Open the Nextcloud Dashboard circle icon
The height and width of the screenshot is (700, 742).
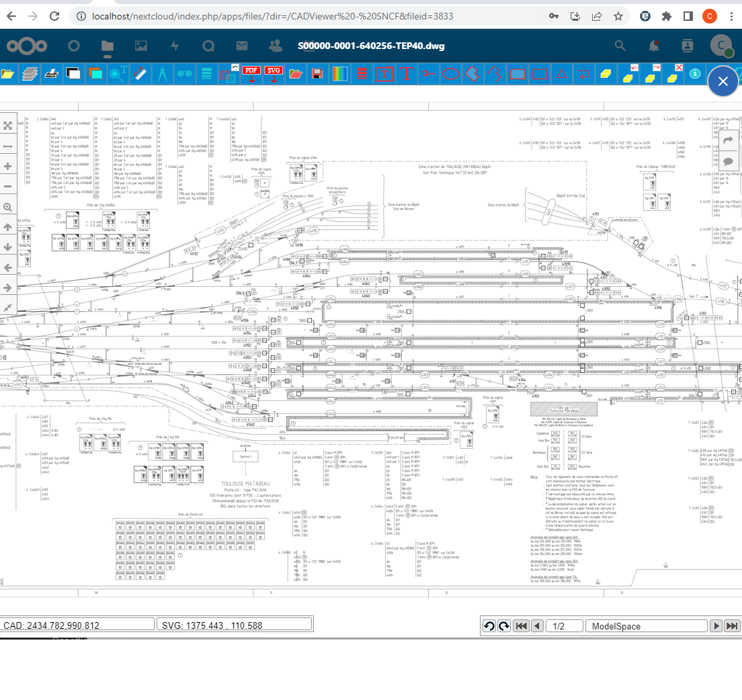point(74,46)
